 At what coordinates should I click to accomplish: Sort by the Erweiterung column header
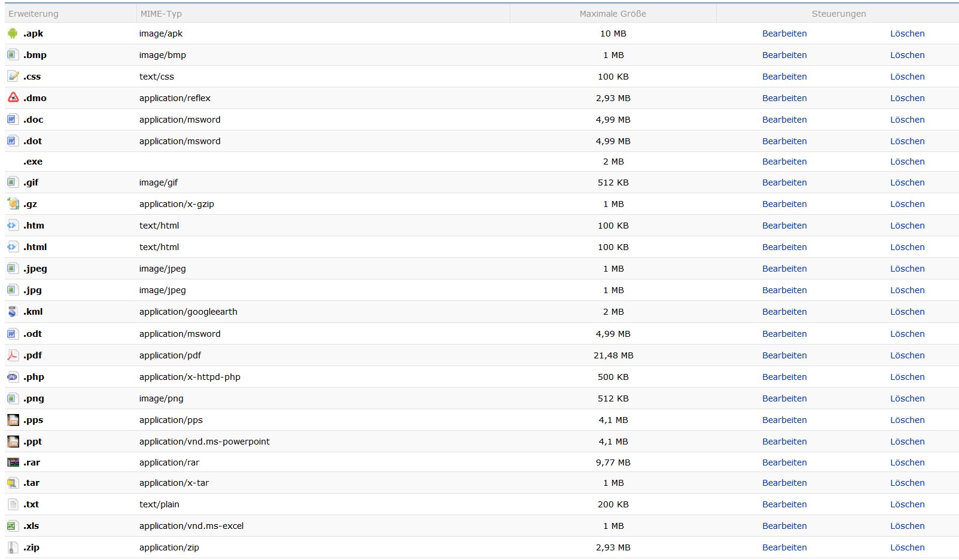pyautogui.click(x=34, y=14)
